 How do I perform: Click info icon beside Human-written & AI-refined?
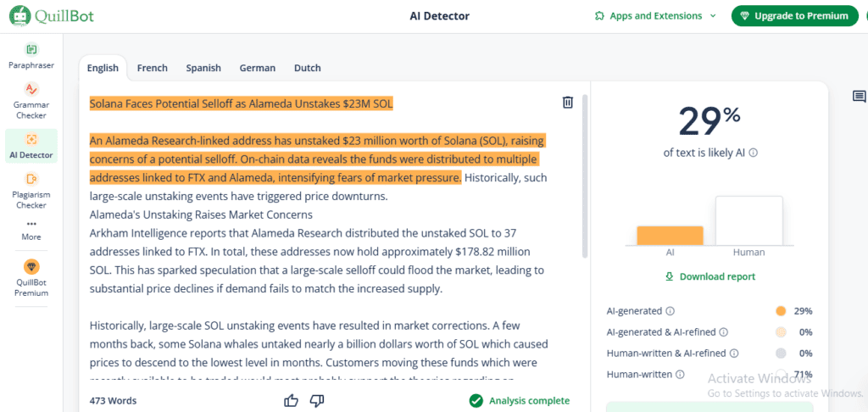[734, 354]
